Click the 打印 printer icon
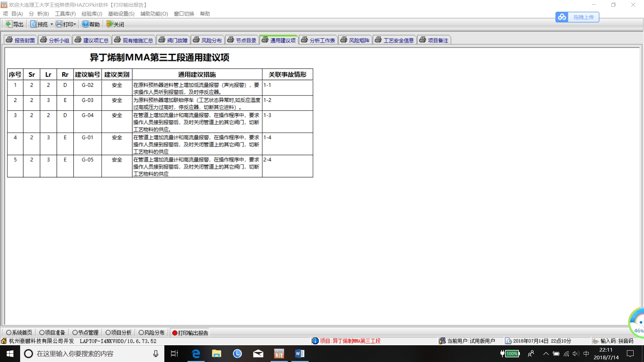The width and height of the screenshot is (644, 362). (59, 24)
